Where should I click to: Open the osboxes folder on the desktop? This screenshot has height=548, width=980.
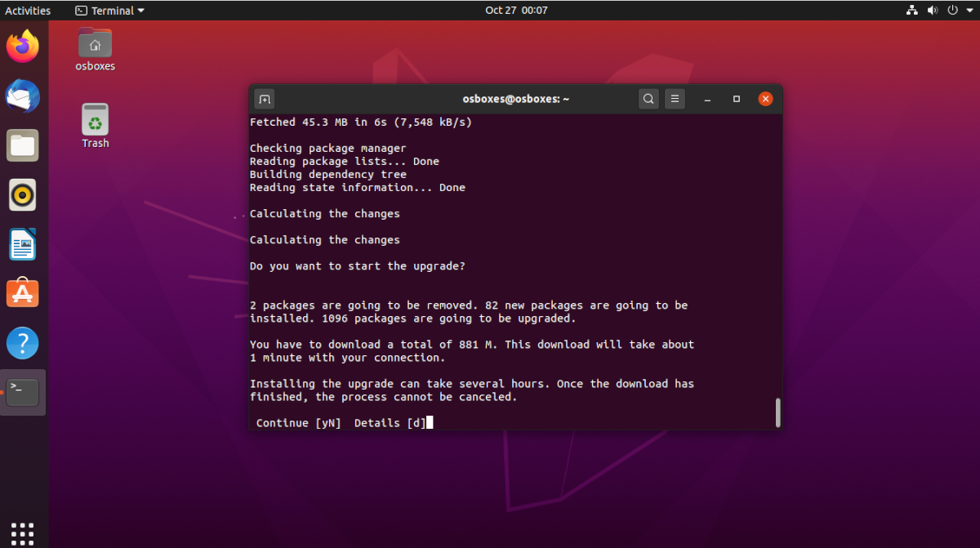tap(94, 42)
